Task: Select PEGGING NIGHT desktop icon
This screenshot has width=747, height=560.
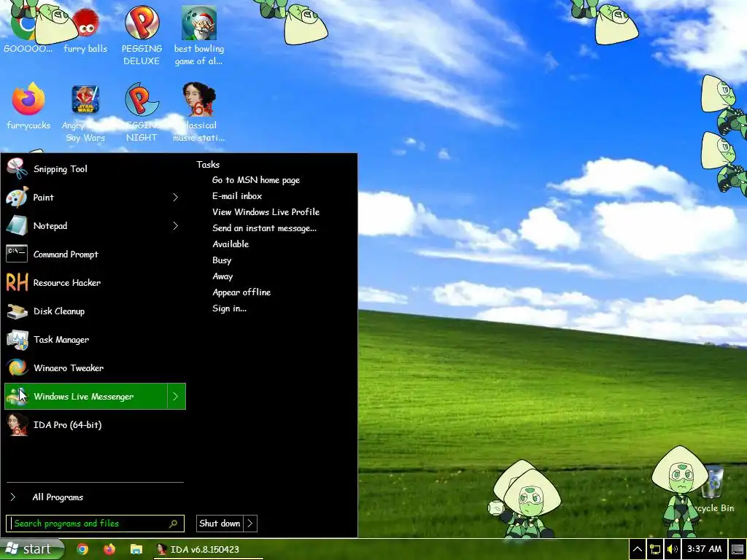Action: (x=142, y=113)
